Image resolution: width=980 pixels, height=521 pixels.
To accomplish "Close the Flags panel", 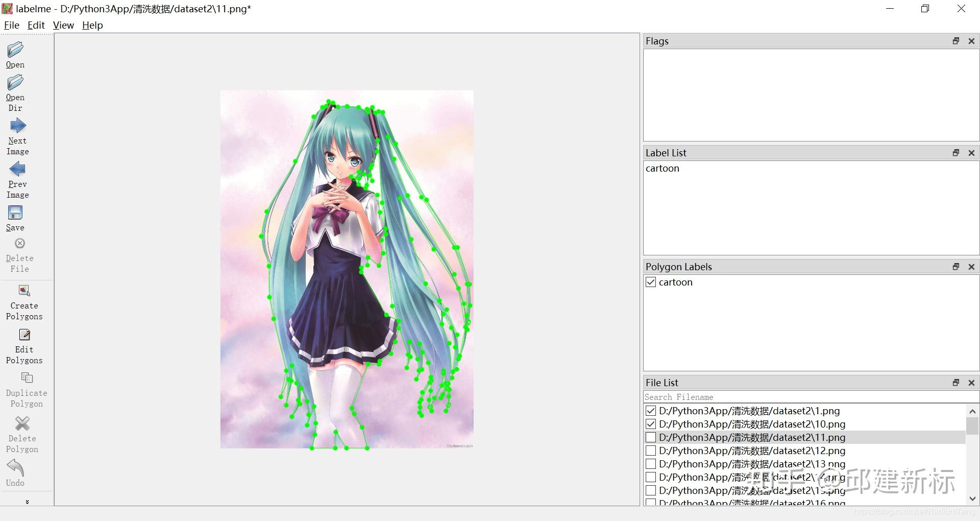I will point(971,41).
